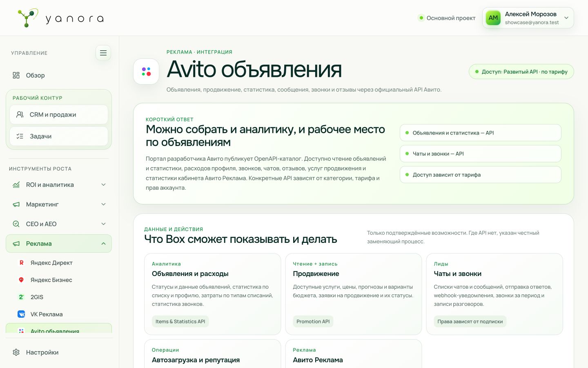588x368 pixels.
Task: Open Настройки in sidebar
Action: [59, 352]
